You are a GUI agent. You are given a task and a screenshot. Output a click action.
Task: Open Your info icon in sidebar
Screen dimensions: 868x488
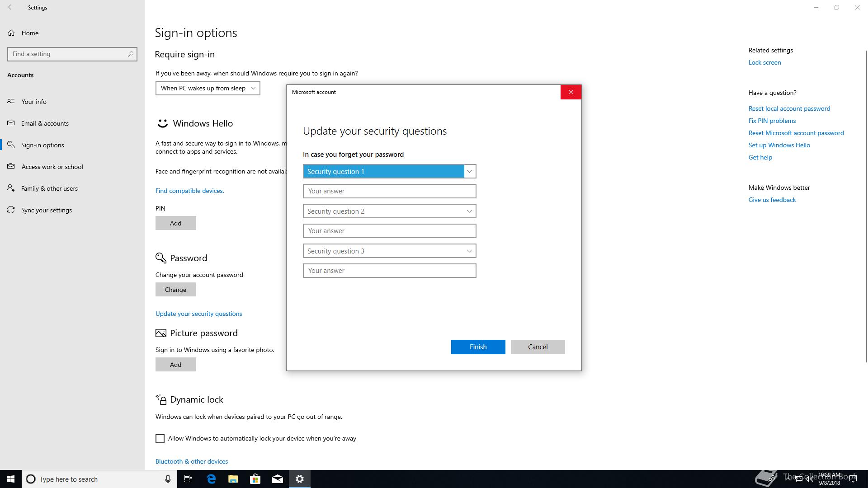11,101
